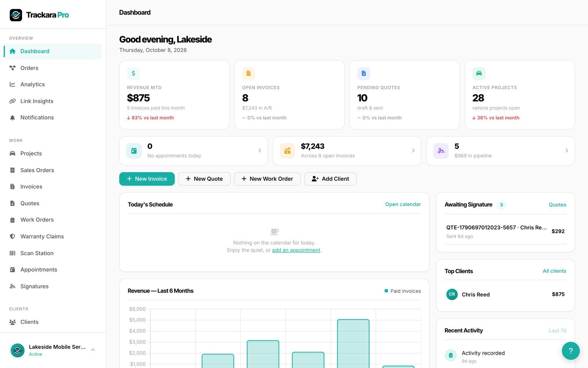Image resolution: width=588 pixels, height=368 pixels.
Task: Click the 83% vs last month indicator
Action: coord(150,118)
